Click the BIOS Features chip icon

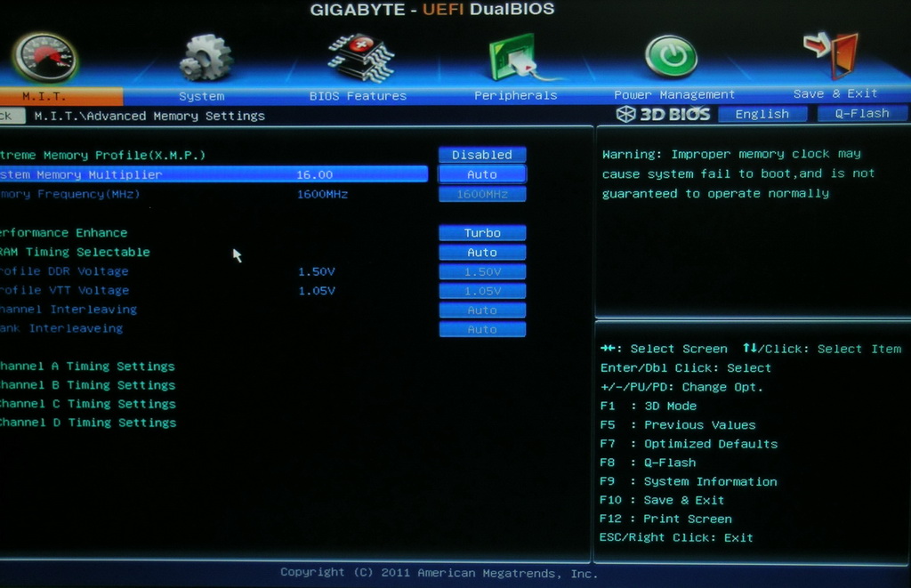coord(361,58)
